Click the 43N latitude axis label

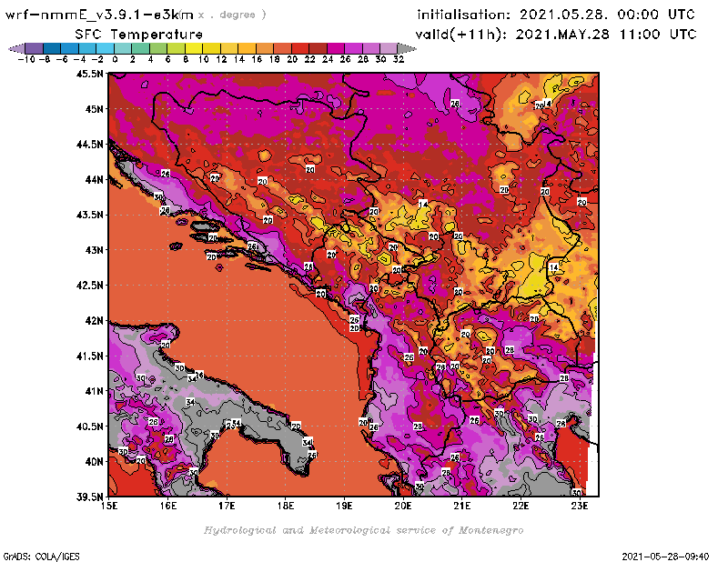point(94,250)
